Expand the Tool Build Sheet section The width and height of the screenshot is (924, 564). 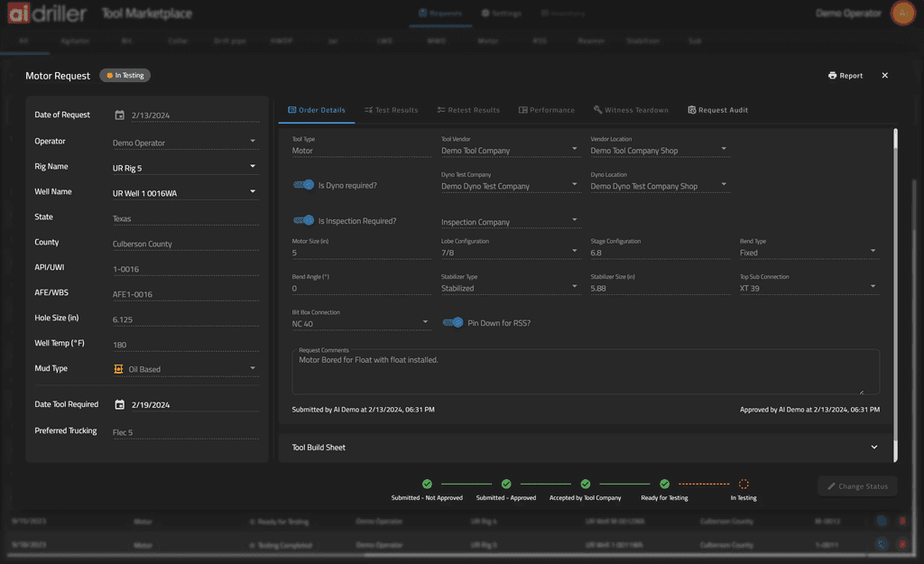click(873, 448)
